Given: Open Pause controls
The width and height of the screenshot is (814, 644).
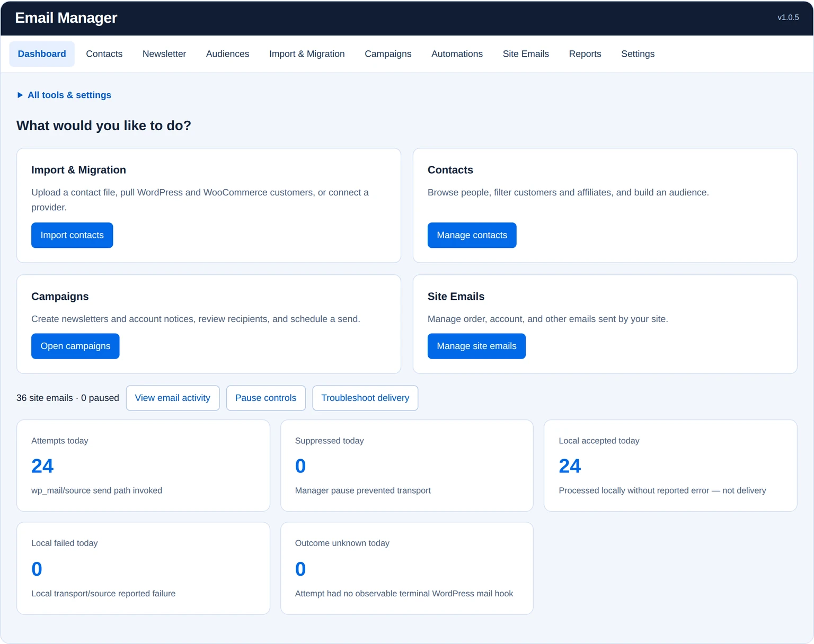Looking at the screenshot, I should (266, 398).
